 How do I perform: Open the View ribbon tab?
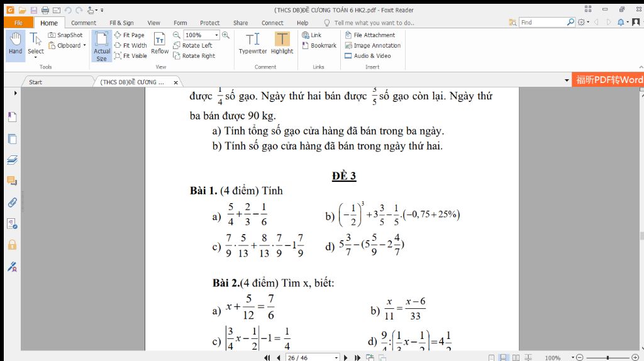tap(153, 23)
